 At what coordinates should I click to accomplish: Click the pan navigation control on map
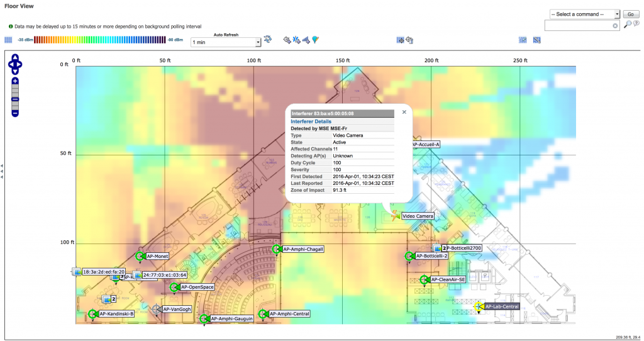point(15,63)
